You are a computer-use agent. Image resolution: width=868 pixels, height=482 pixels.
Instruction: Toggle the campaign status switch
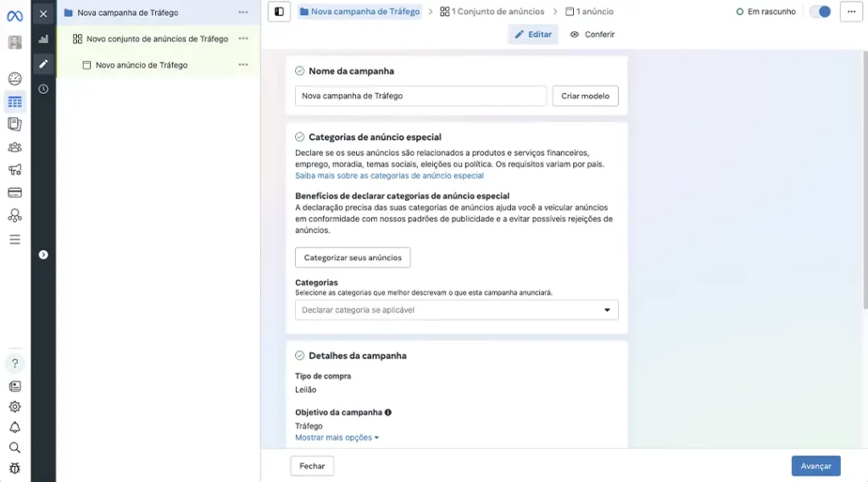(x=820, y=12)
